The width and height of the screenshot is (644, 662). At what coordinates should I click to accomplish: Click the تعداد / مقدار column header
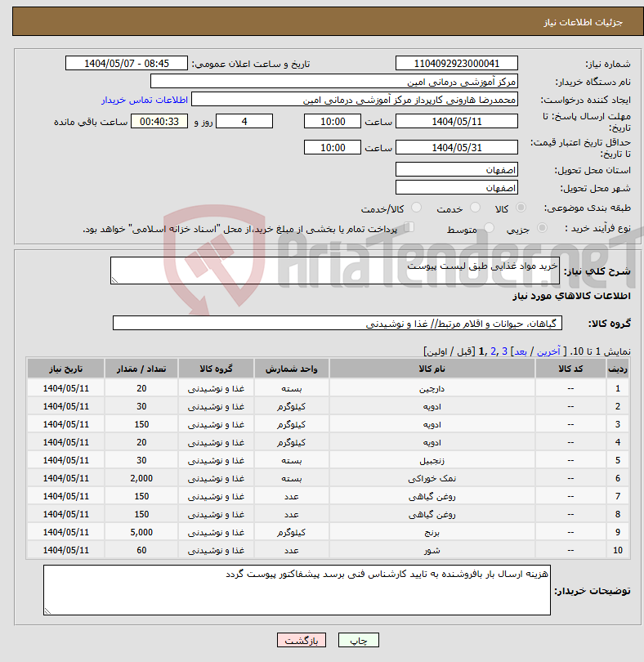(141, 369)
